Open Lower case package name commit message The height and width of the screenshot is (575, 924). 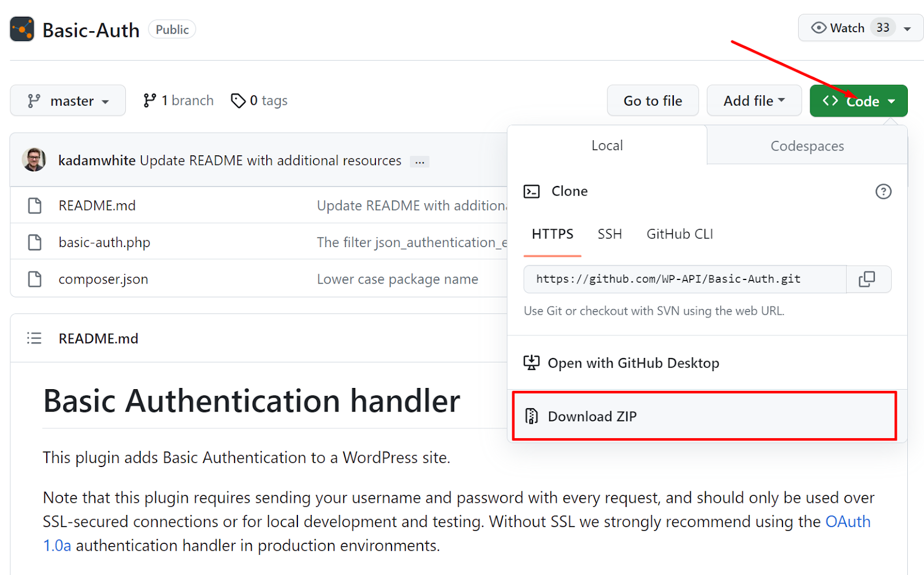[397, 279]
